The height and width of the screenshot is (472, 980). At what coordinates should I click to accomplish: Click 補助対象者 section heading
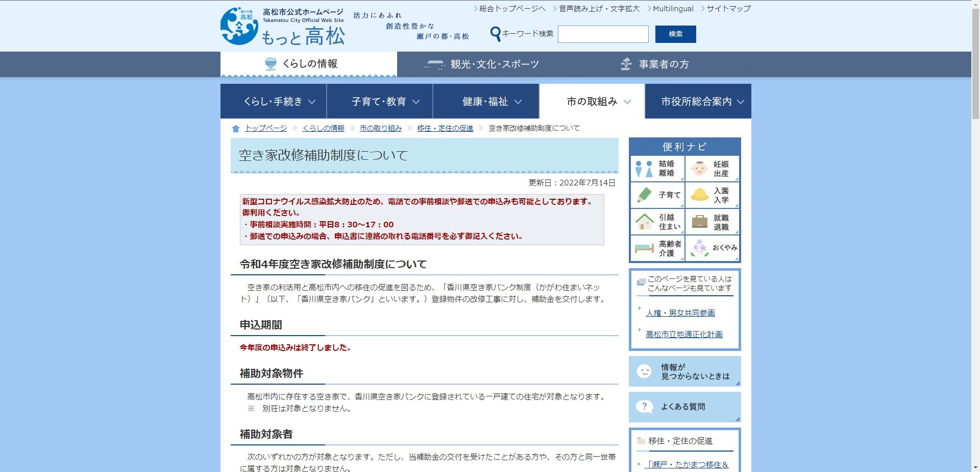[x=266, y=434]
